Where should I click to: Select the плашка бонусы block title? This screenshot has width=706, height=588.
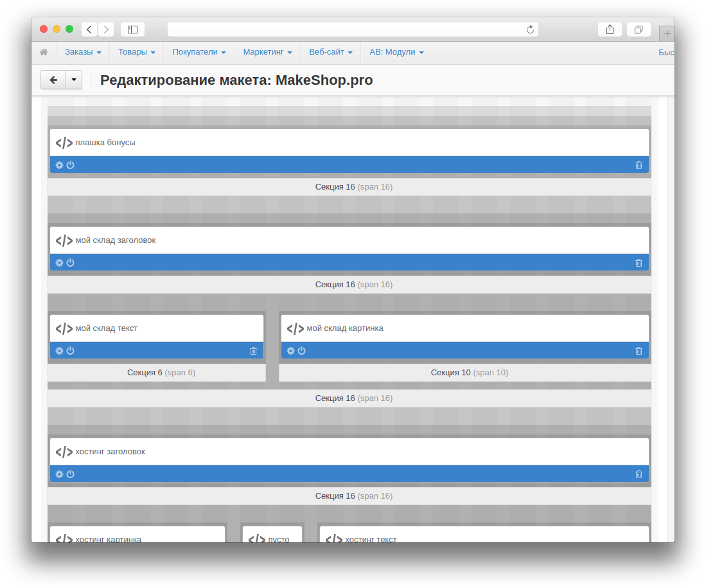(105, 143)
